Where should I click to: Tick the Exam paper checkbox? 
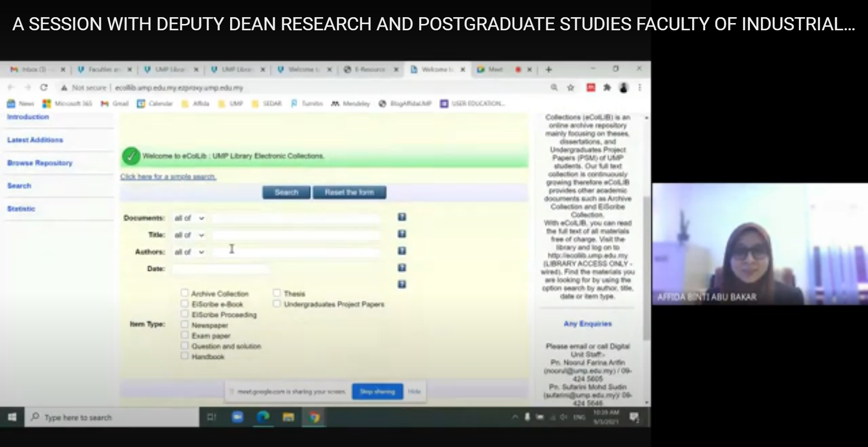184,335
